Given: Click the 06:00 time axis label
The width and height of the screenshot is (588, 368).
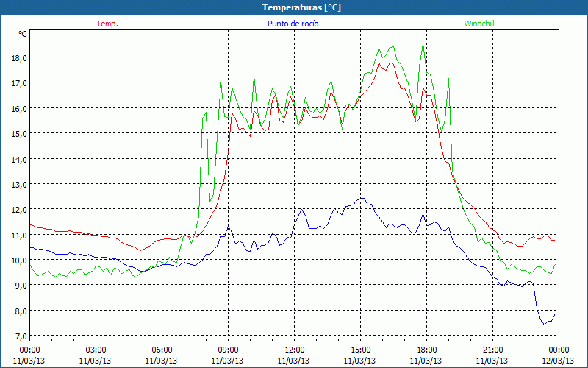Looking at the screenshot, I should (x=162, y=350).
